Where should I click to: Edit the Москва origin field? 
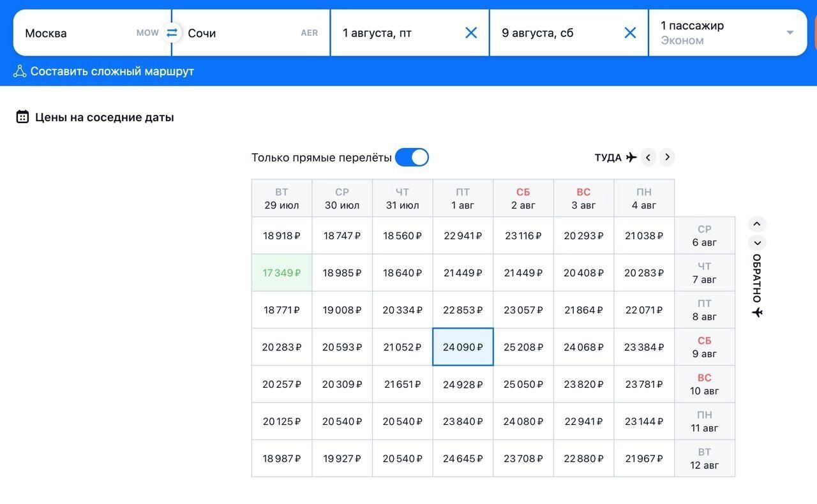tap(77, 33)
